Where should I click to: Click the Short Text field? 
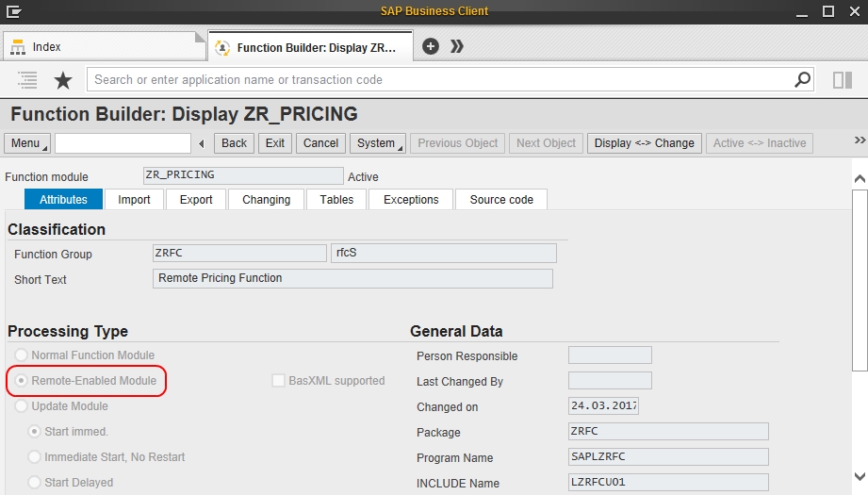pyautogui.click(x=352, y=278)
